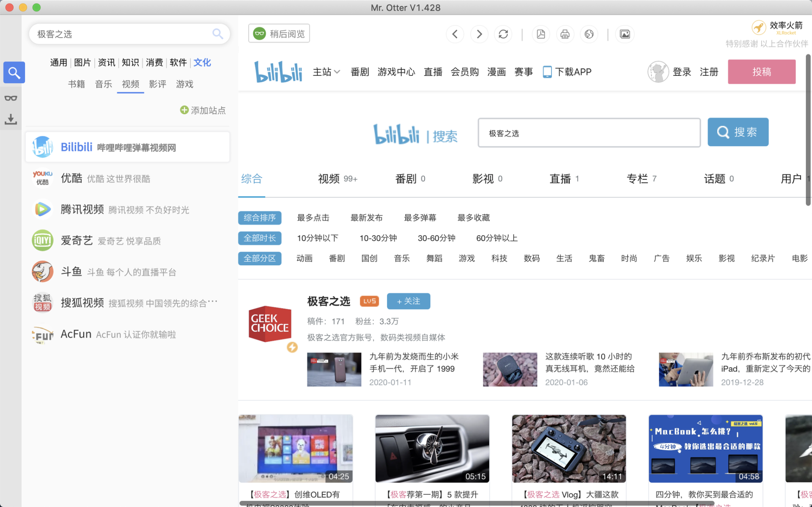Select the 音乐 subcategory tab
Screen dimensions: 812x507
104,84
